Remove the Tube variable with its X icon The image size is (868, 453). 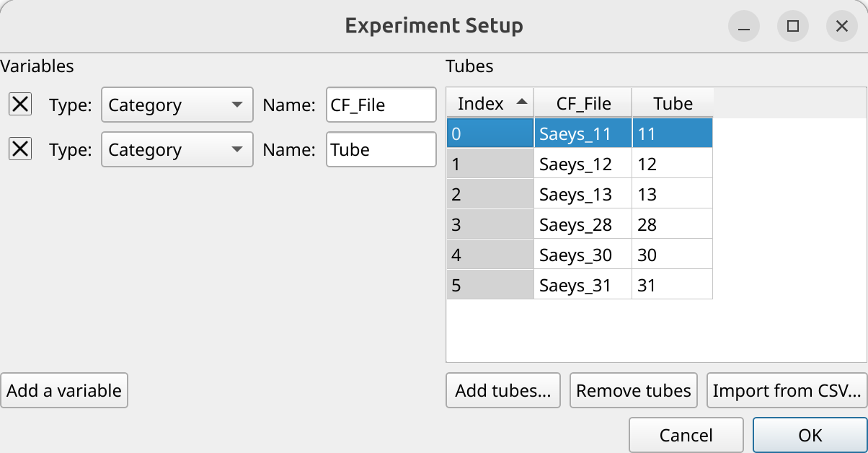[x=20, y=149]
